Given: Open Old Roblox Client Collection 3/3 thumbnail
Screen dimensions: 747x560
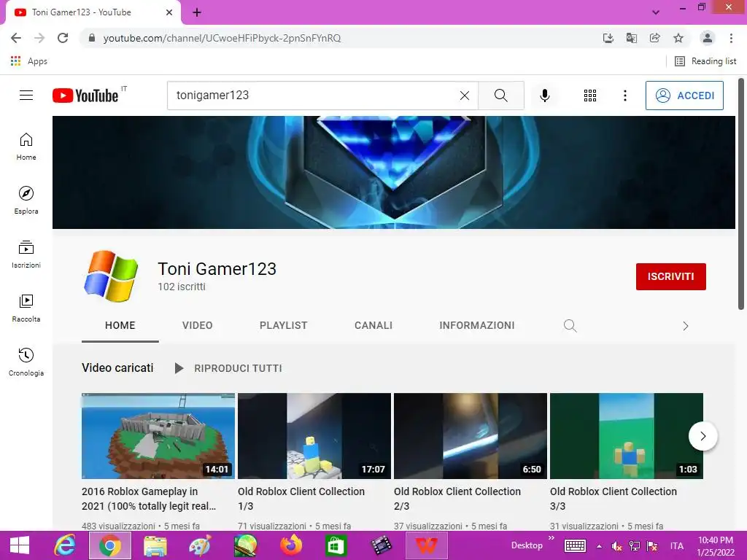Looking at the screenshot, I should point(627,436).
